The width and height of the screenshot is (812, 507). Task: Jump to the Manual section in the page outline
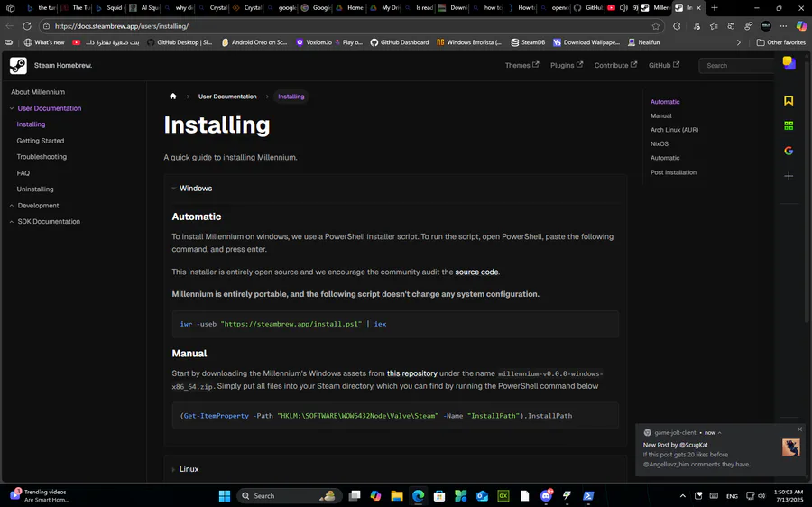pos(660,116)
